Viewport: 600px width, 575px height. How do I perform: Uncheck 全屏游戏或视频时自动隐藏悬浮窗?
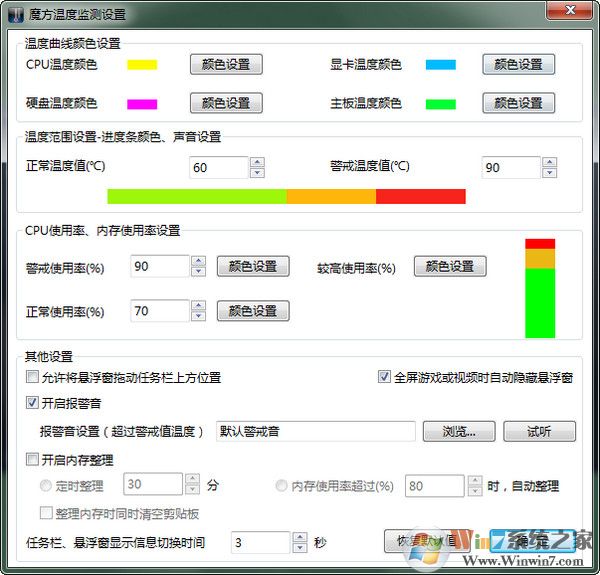tap(384, 377)
